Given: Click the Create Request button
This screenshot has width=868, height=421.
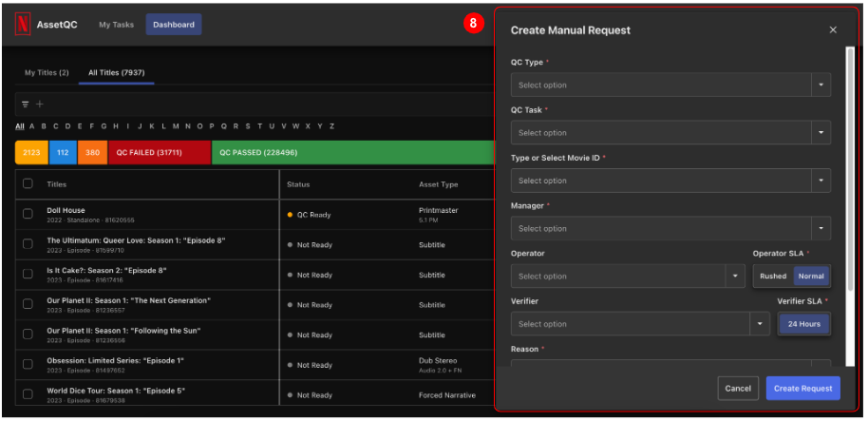Looking at the screenshot, I should pyautogui.click(x=802, y=389).
